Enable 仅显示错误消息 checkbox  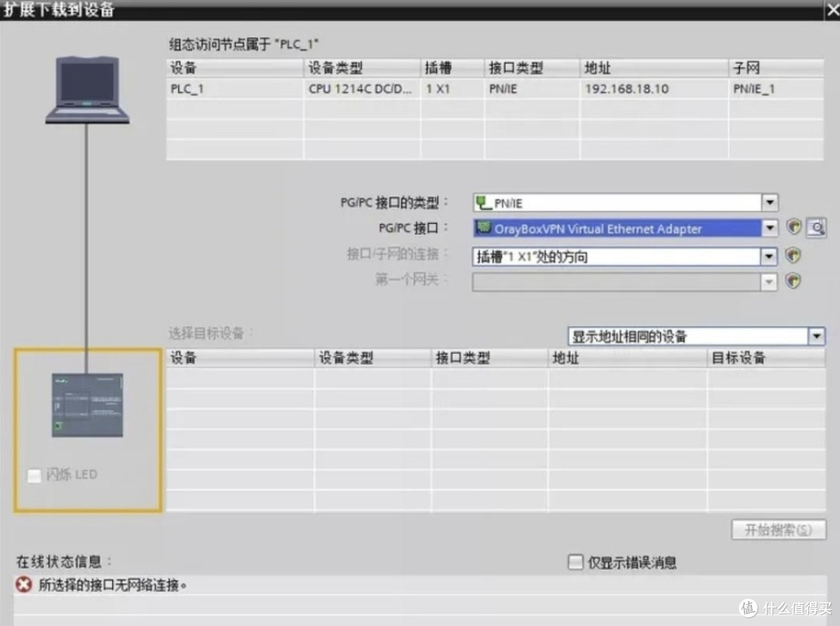pyautogui.click(x=576, y=562)
